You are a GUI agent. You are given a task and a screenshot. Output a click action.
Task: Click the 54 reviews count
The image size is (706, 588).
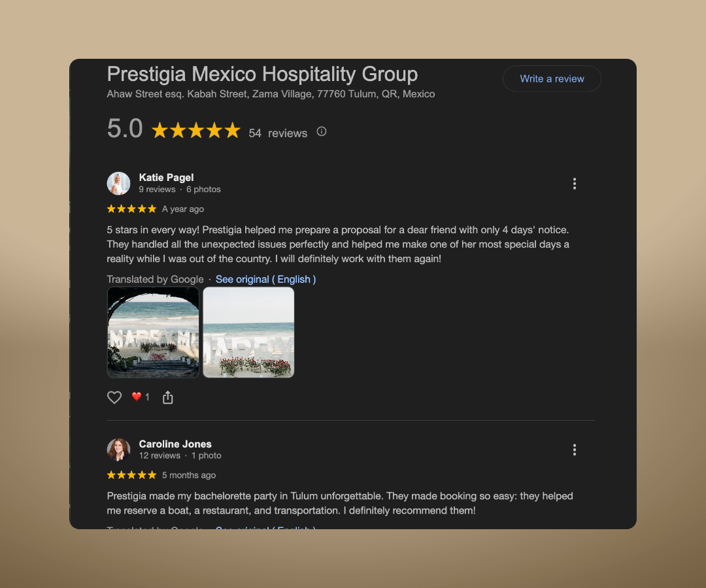[x=278, y=133]
